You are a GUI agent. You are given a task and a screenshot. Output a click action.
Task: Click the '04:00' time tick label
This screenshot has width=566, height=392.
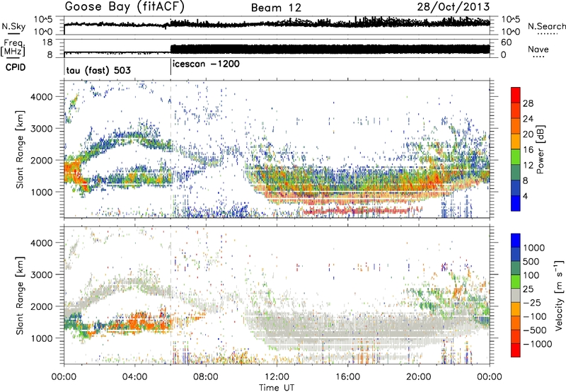134,377
